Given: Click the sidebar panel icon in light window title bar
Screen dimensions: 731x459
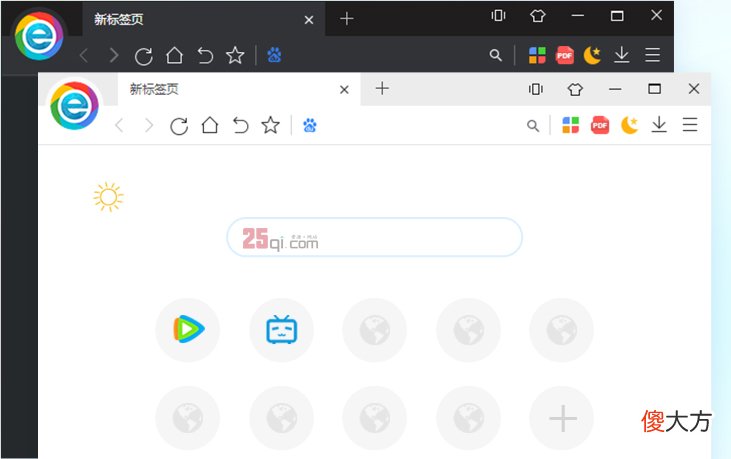Looking at the screenshot, I should click(x=536, y=89).
